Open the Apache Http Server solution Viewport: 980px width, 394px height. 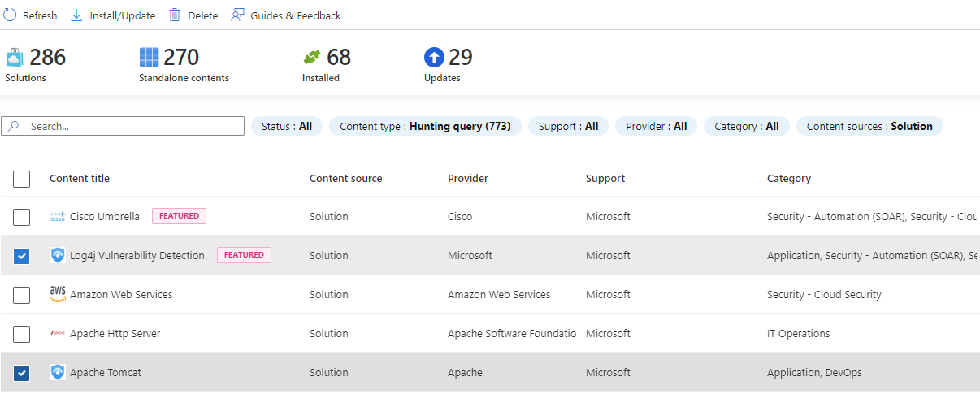point(115,334)
